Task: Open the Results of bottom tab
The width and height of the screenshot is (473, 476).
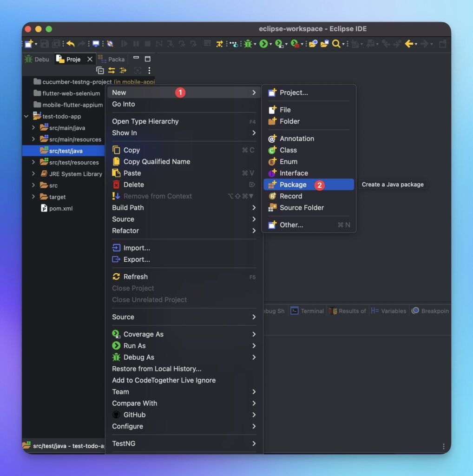Action: [x=348, y=311]
